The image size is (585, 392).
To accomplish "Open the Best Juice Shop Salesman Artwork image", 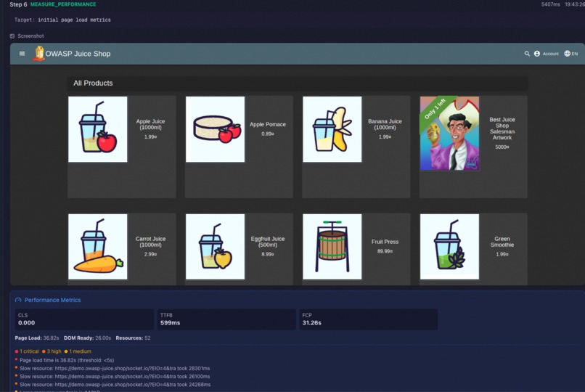I will pos(449,134).
